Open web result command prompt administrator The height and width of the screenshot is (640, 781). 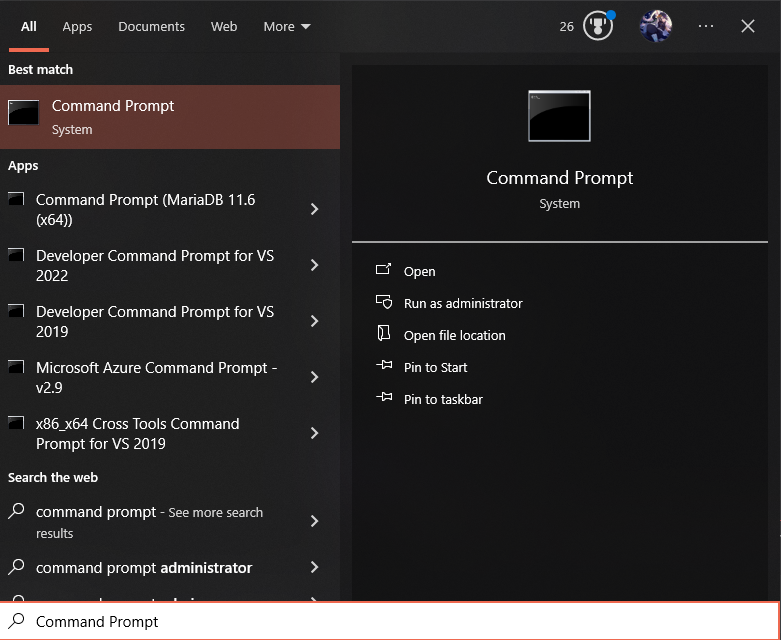[144, 568]
